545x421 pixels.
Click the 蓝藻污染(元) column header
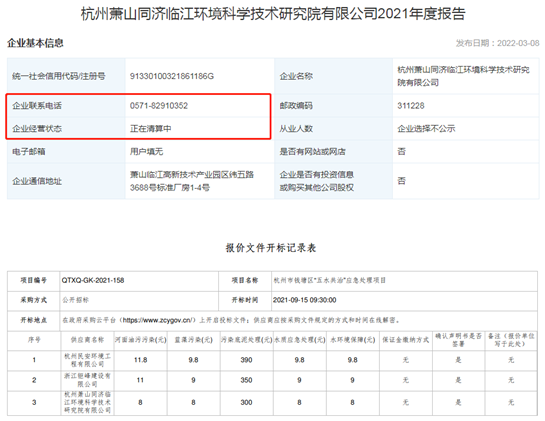(194, 340)
